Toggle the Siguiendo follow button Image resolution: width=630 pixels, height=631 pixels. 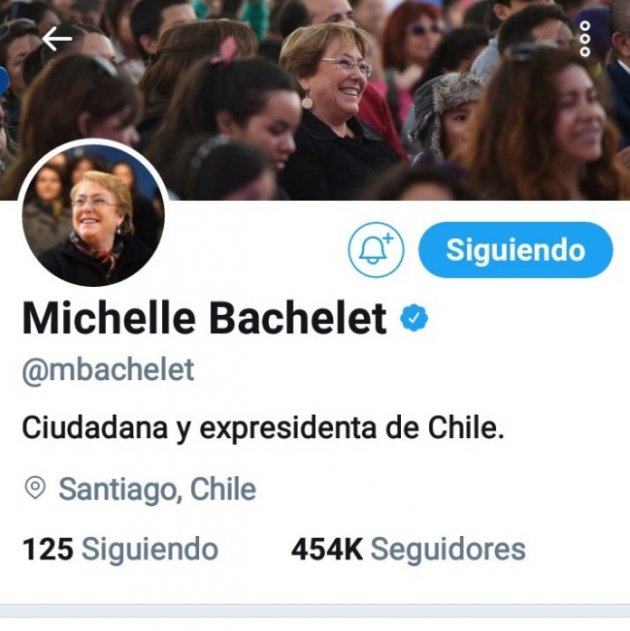(516, 250)
